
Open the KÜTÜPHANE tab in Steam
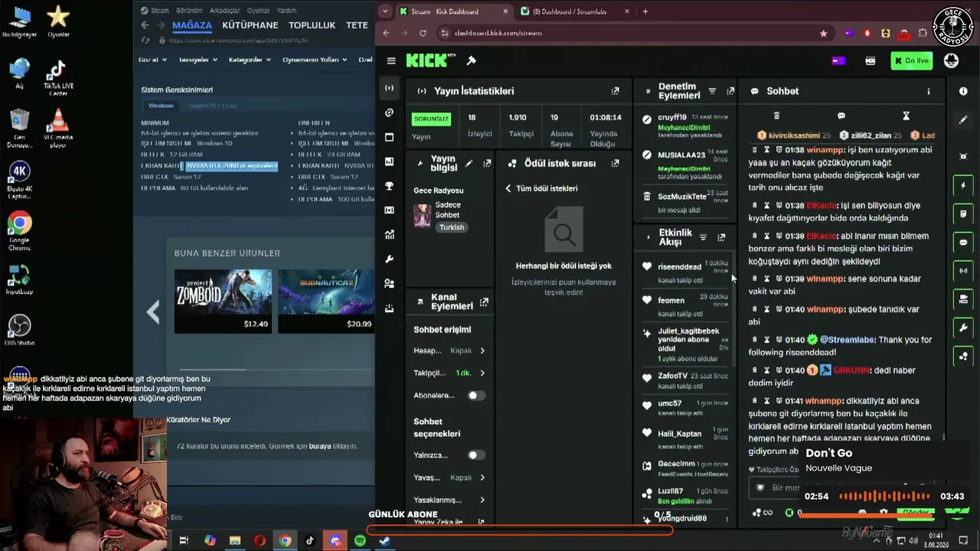click(250, 25)
